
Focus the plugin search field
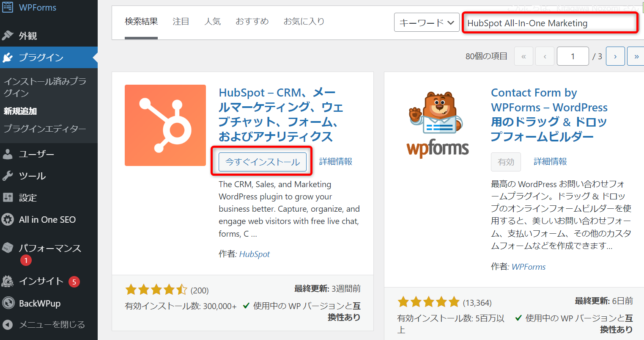point(550,23)
